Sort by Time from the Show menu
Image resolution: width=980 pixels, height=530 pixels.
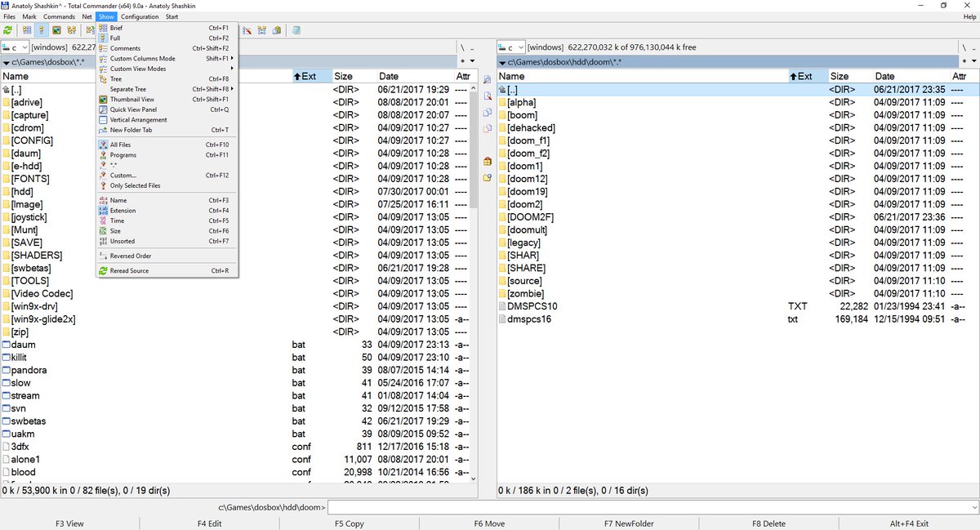(167, 220)
